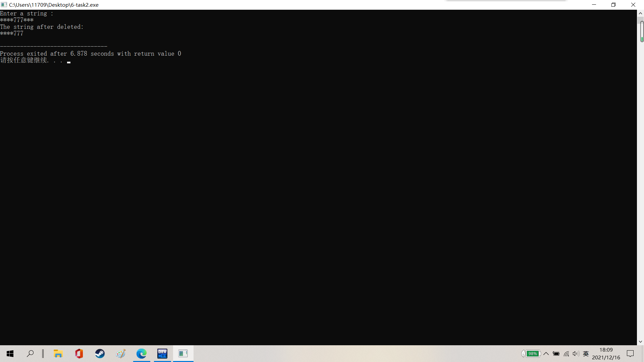Toggle the 英 input language indicator

click(x=586, y=354)
